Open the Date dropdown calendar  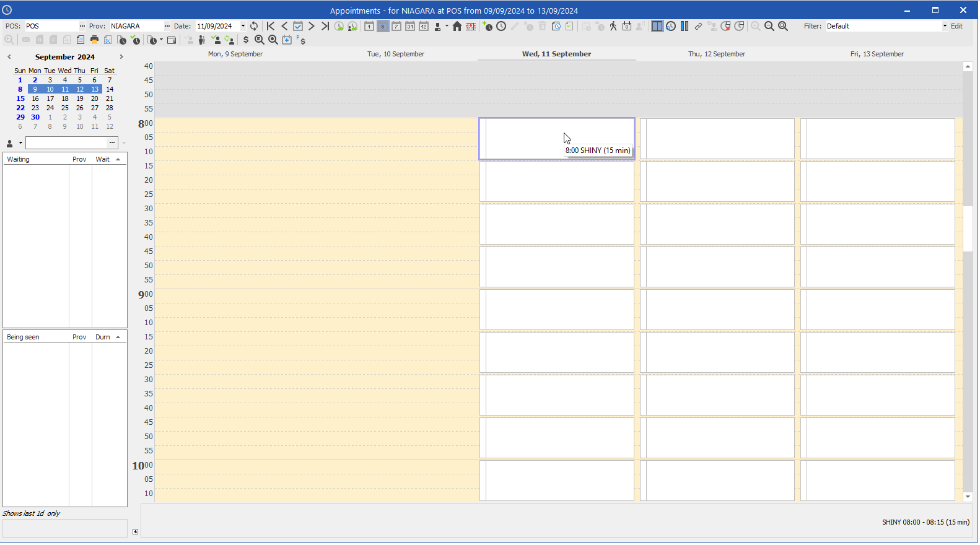pos(243,26)
